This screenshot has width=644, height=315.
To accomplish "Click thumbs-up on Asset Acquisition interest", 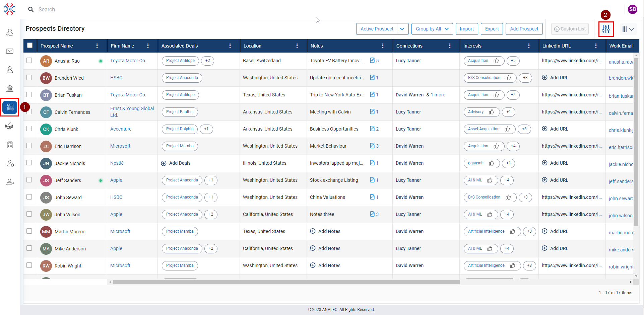I will tap(507, 129).
